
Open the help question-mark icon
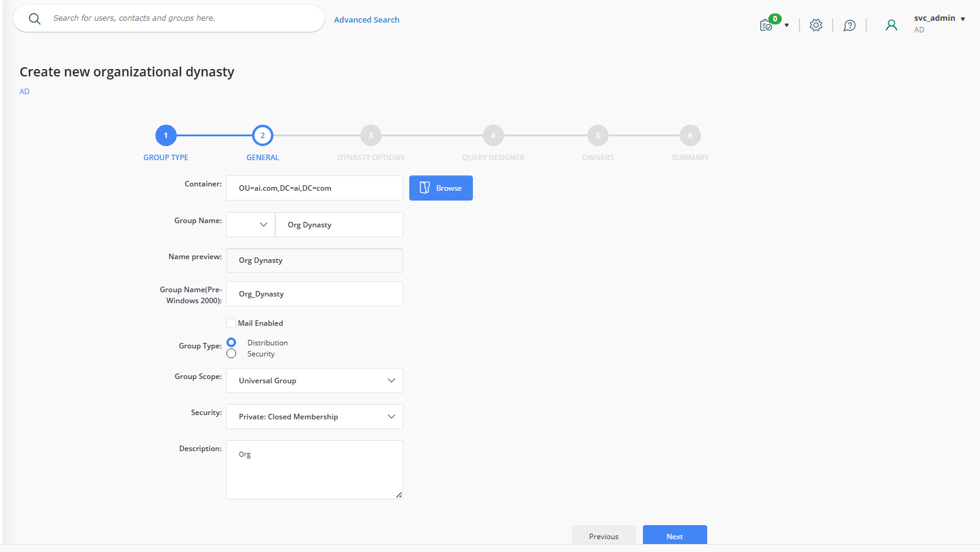(x=849, y=25)
